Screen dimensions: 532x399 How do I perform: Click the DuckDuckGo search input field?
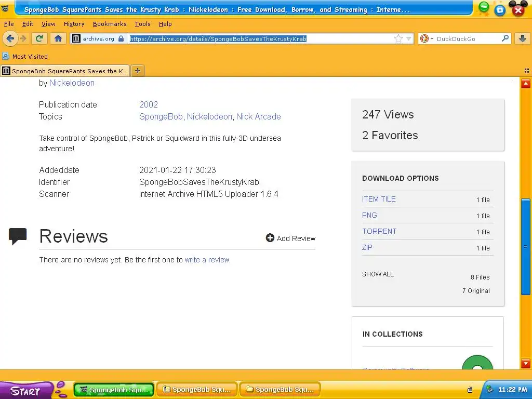click(468, 38)
